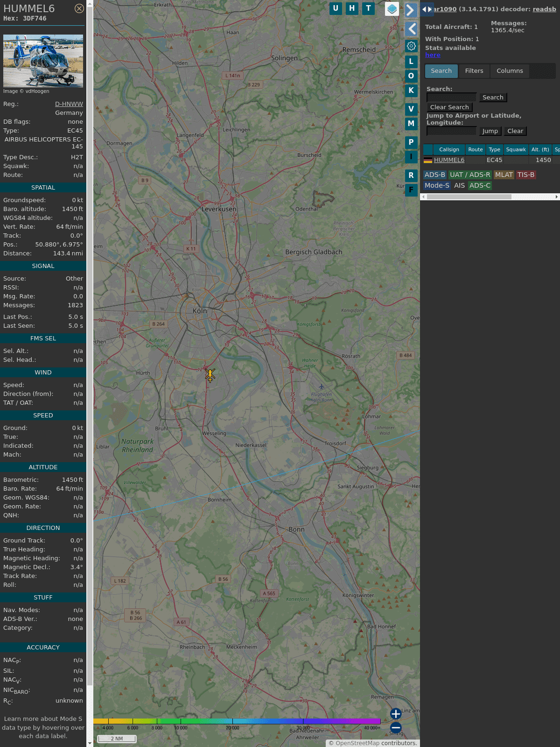The width and height of the screenshot is (560, 747).
Task: Expand sidebar with the right chevron arrow
Action: click(411, 10)
